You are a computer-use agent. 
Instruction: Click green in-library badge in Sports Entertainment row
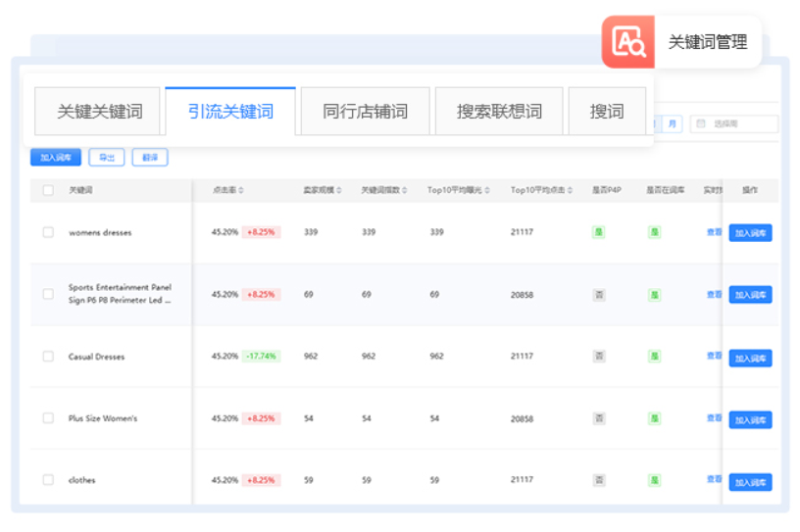pyautogui.click(x=655, y=295)
